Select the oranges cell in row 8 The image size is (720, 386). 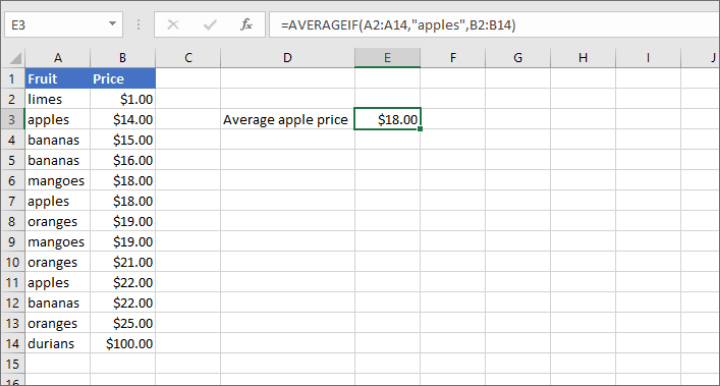coord(58,221)
